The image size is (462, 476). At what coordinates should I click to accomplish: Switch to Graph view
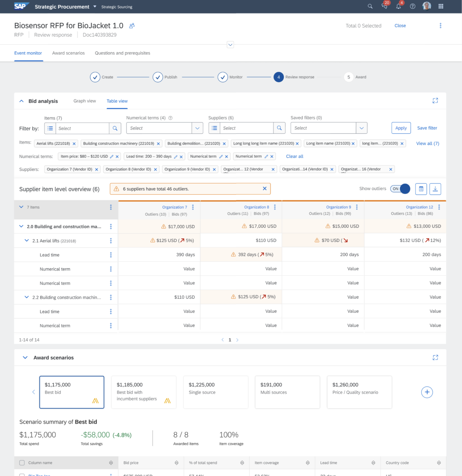point(84,101)
